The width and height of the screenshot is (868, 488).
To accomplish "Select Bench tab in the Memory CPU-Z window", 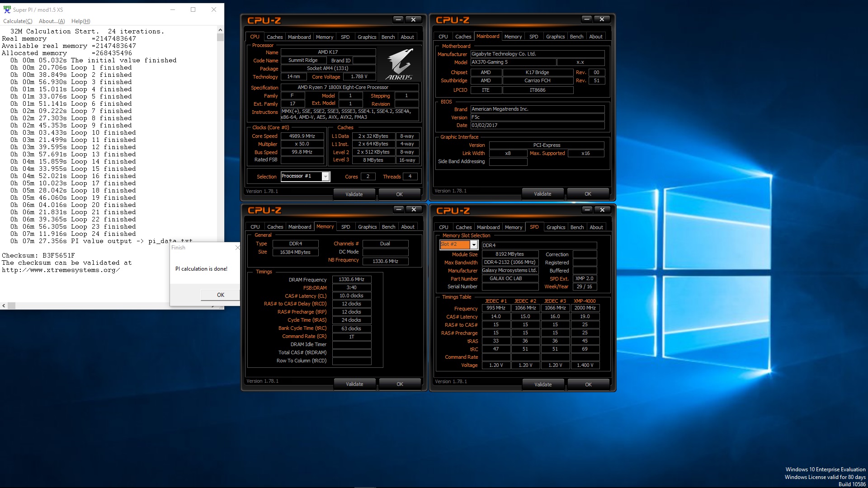I will 388,227.
